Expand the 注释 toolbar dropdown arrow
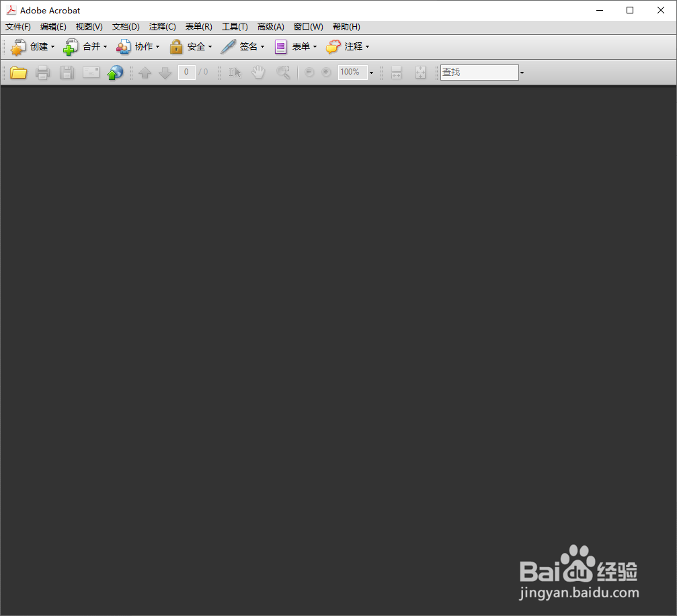 368,46
